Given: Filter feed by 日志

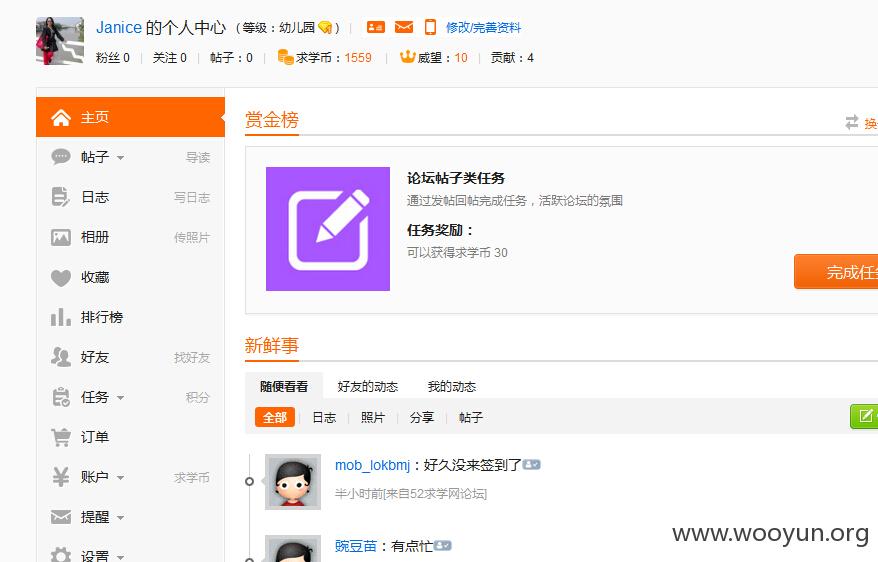Looking at the screenshot, I should click(x=324, y=418).
